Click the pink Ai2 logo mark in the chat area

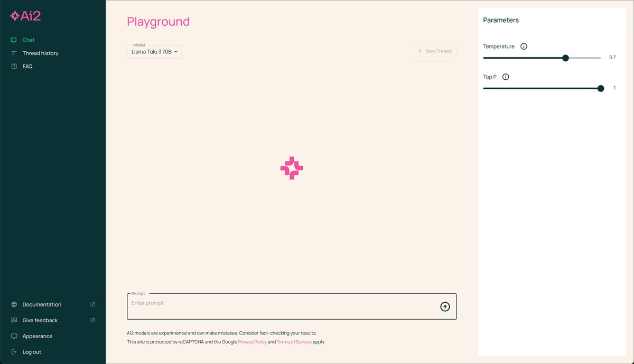[x=292, y=169]
